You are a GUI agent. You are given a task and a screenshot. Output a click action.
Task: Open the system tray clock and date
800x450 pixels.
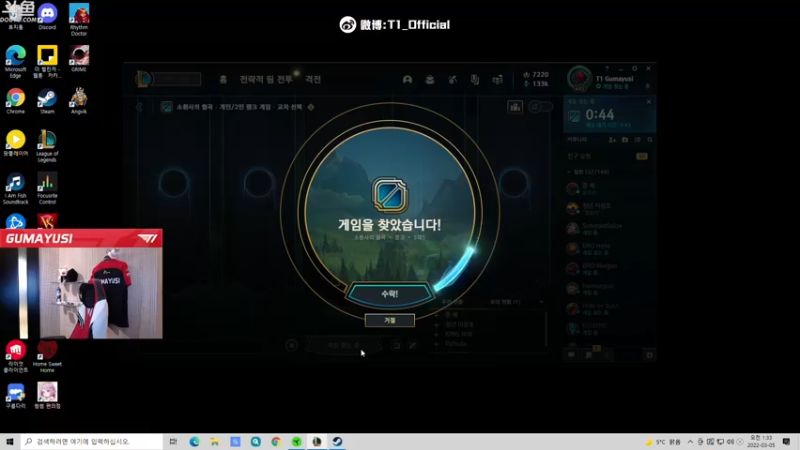click(761, 441)
